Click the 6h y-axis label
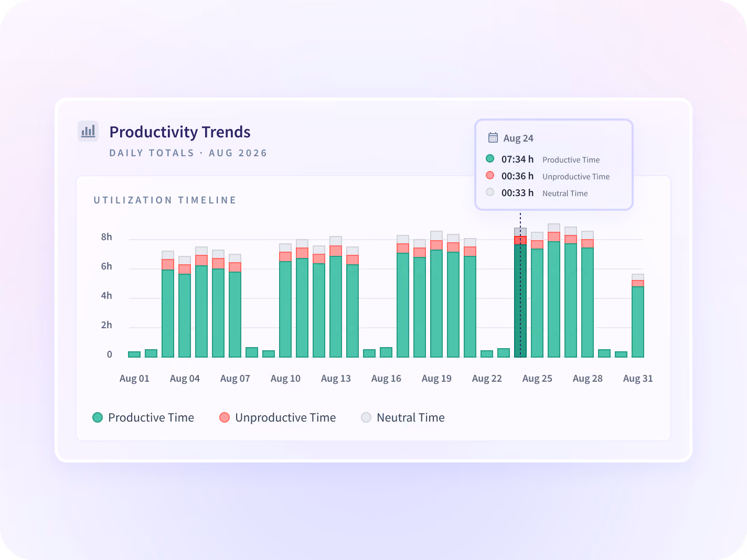747x560 pixels. [106, 266]
